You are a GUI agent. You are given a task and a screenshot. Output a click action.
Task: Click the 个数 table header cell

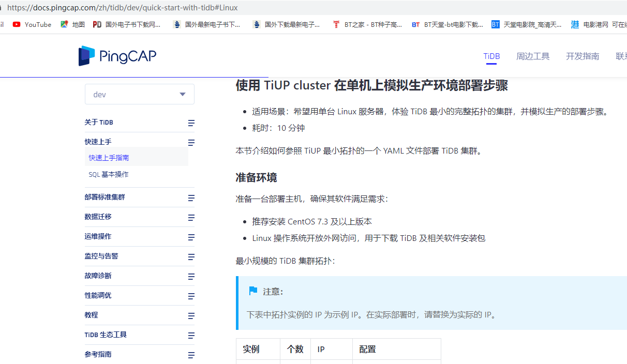coord(295,350)
